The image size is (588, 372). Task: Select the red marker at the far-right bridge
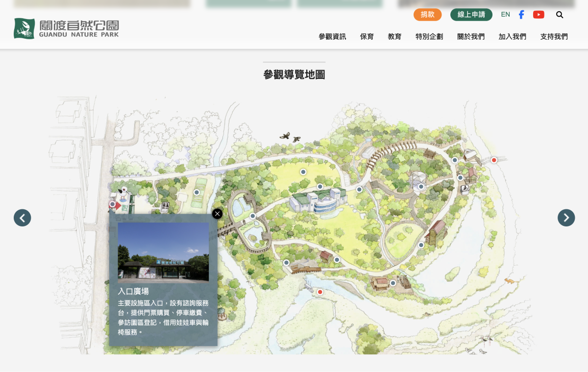[494, 160]
